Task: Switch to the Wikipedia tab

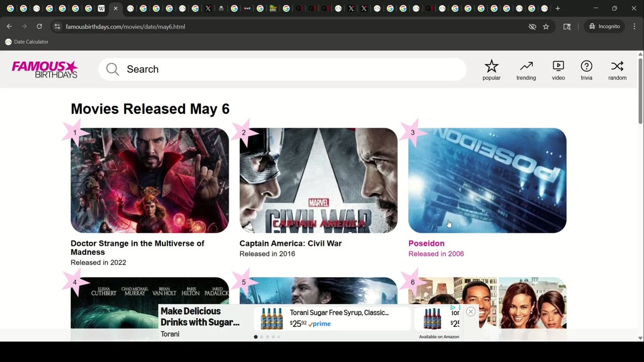Action: point(101,9)
